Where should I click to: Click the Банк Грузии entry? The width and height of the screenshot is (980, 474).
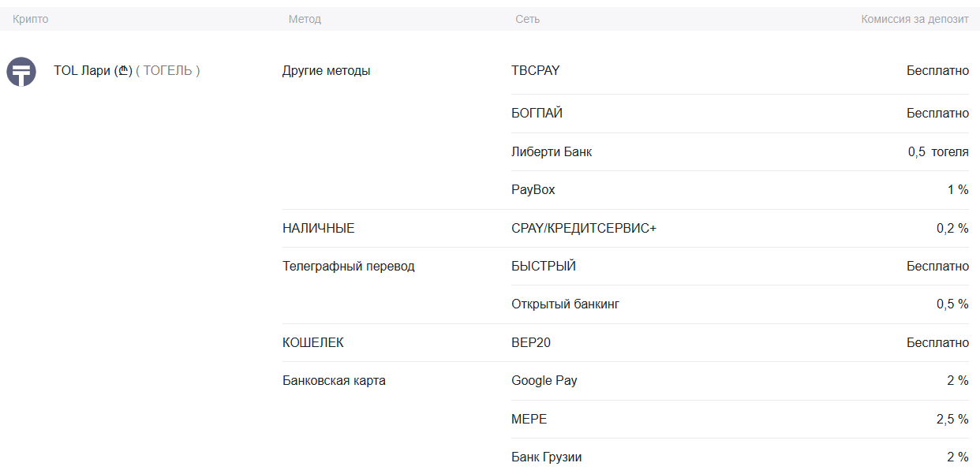tap(548, 457)
